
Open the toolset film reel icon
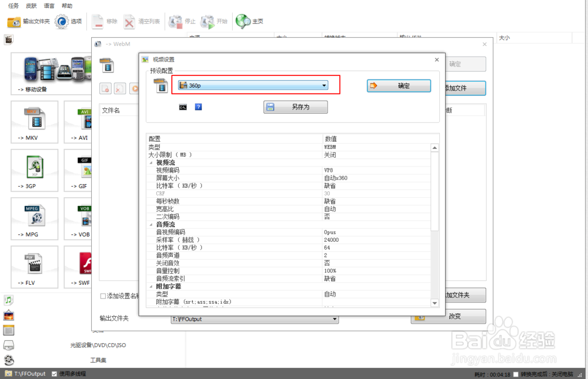pos(9,360)
